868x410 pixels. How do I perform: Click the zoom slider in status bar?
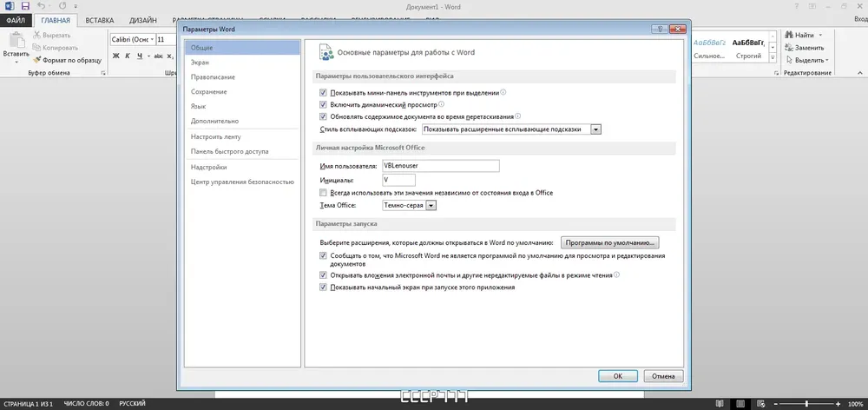[806, 404]
